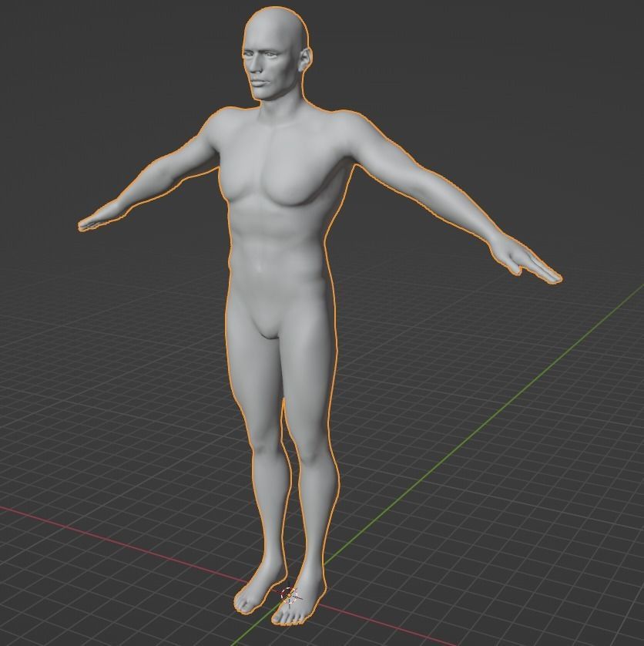Click the 3D cursor between the feet

coord(290,596)
